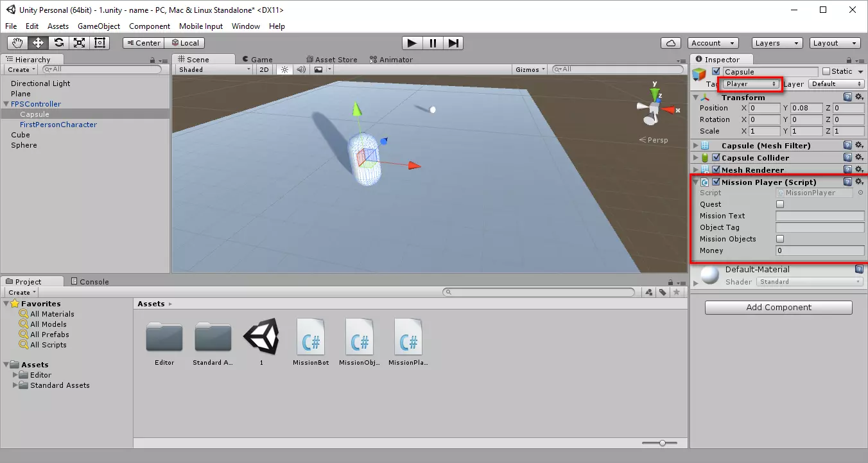Click the Cloud services icon

671,43
